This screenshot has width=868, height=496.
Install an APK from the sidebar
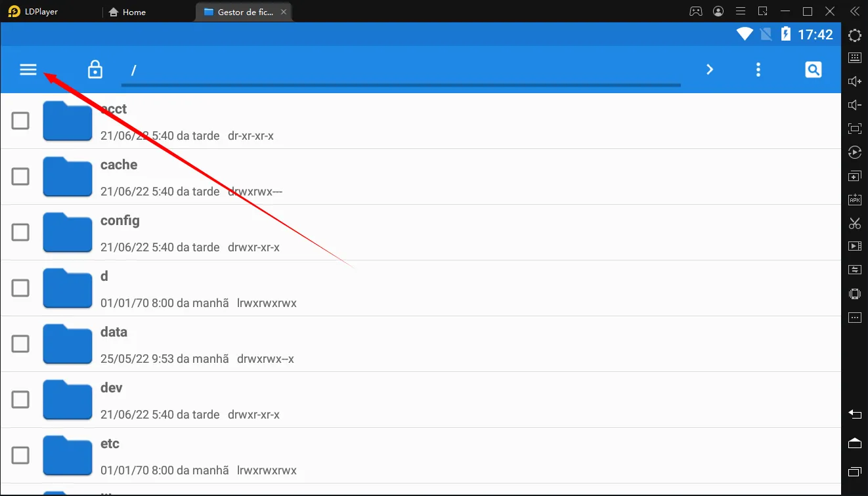854,199
